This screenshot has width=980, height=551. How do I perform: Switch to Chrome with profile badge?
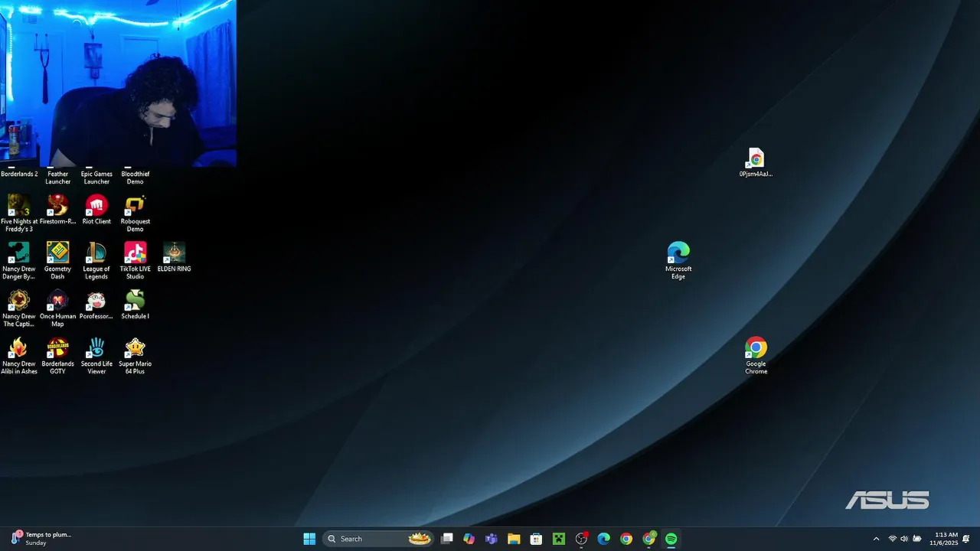[648, 539]
